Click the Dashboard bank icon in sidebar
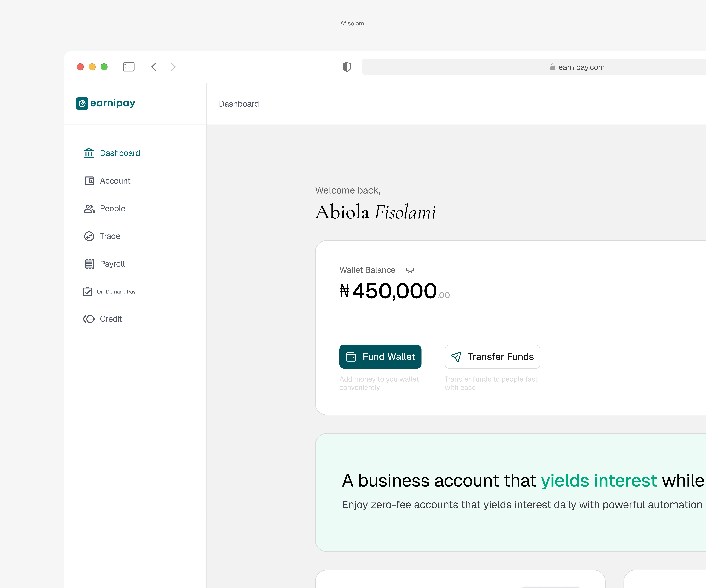 (x=89, y=153)
